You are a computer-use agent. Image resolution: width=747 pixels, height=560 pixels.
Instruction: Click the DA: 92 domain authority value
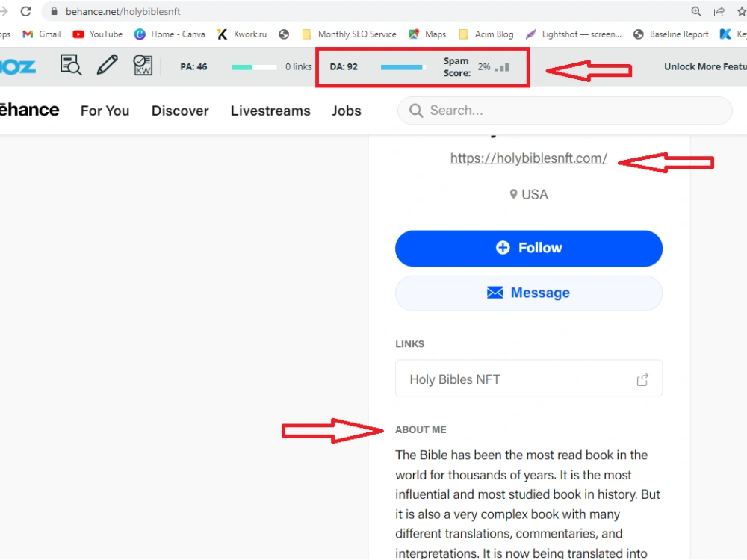pyautogui.click(x=344, y=66)
